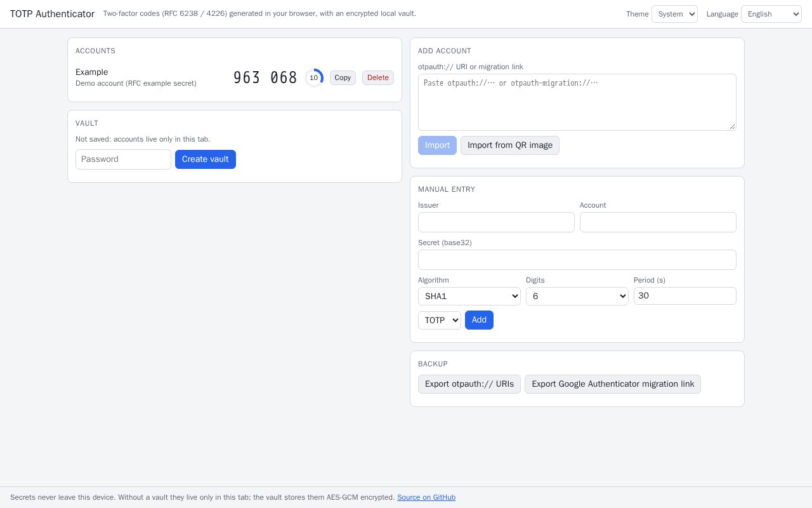Click the ACCOUNTS section heading
Viewport: 812px width, 508px height.
(x=95, y=51)
